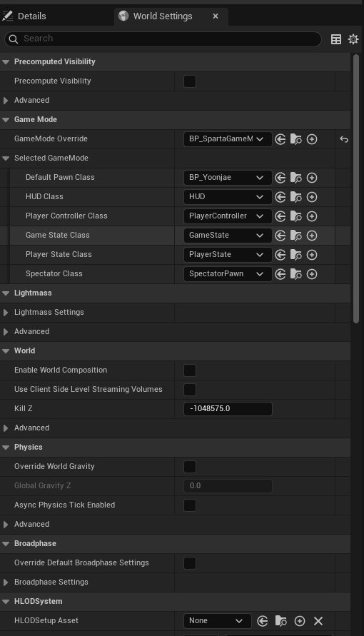
Task: Enable Precompute Visibility checkbox
Action: pos(190,81)
